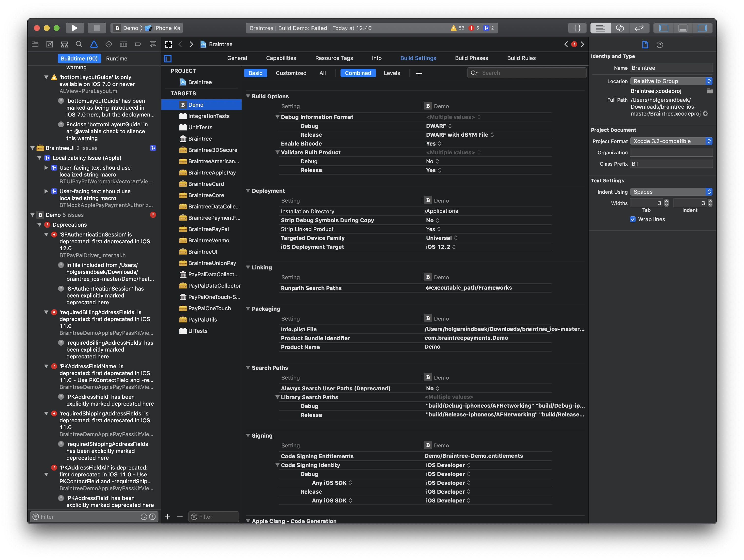Toggle the Debug area visibility

tap(683, 28)
